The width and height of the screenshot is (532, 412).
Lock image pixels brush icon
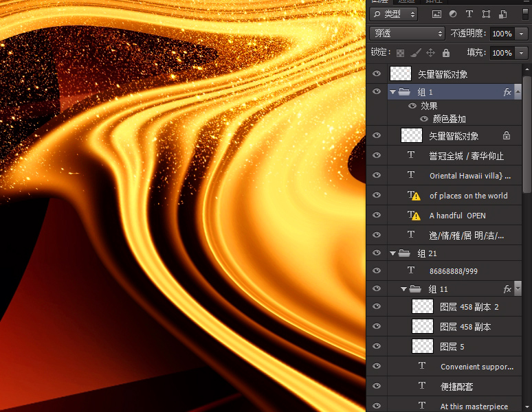pos(416,53)
